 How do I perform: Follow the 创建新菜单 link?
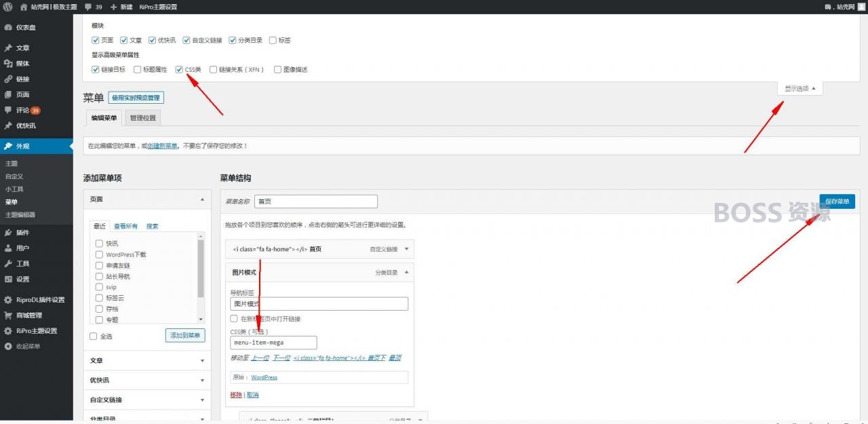pyautogui.click(x=163, y=146)
